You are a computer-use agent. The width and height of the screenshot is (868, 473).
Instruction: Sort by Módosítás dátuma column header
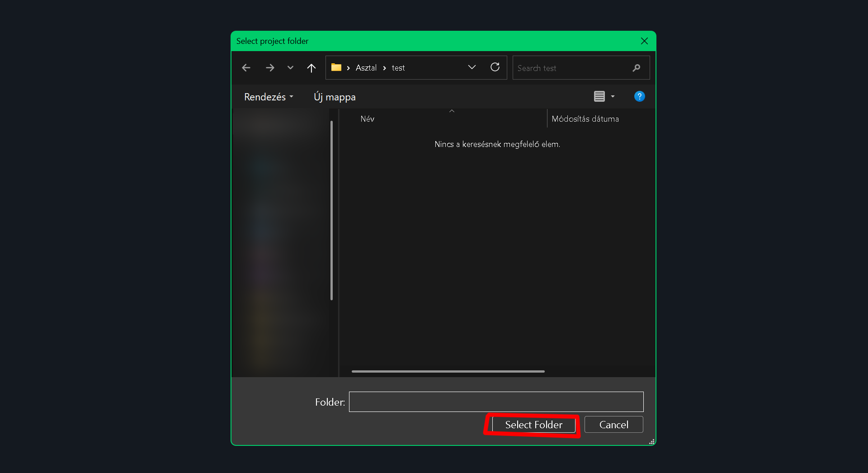coord(585,119)
